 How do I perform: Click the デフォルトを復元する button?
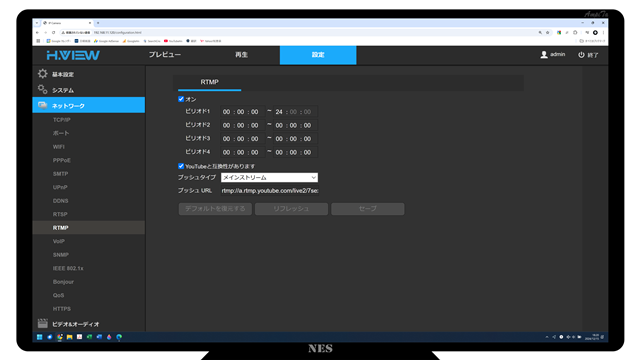click(215, 209)
